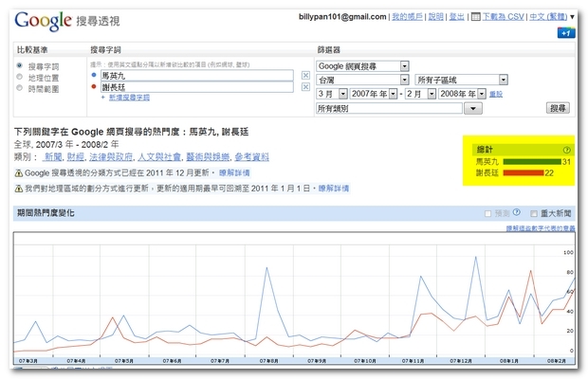This screenshot has height=379, width=588.
Task: Click 中文 (繁體) language link
Action: pyautogui.click(x=548, y=16)
